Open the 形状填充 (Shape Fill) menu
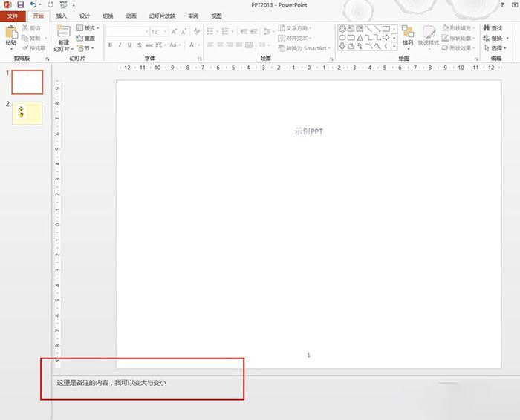This screenshot has height=420, width=520. coord(458,28)
